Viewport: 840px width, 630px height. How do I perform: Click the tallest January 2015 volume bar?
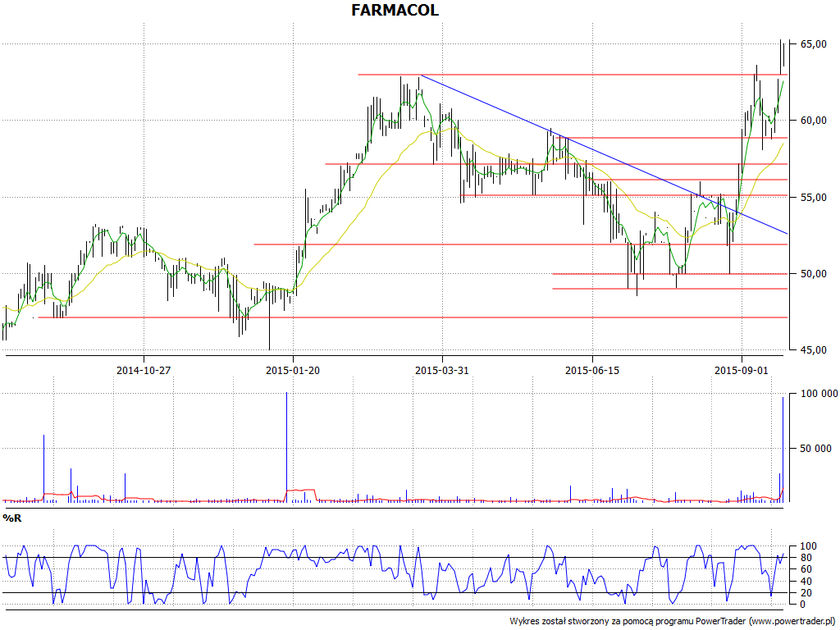[286, 447]
